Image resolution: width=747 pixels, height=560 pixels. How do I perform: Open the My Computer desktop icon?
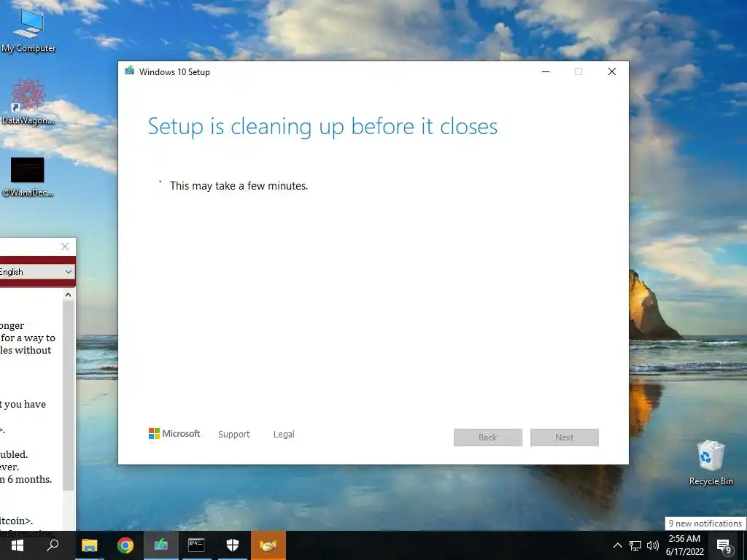click(x=28, y=29)
